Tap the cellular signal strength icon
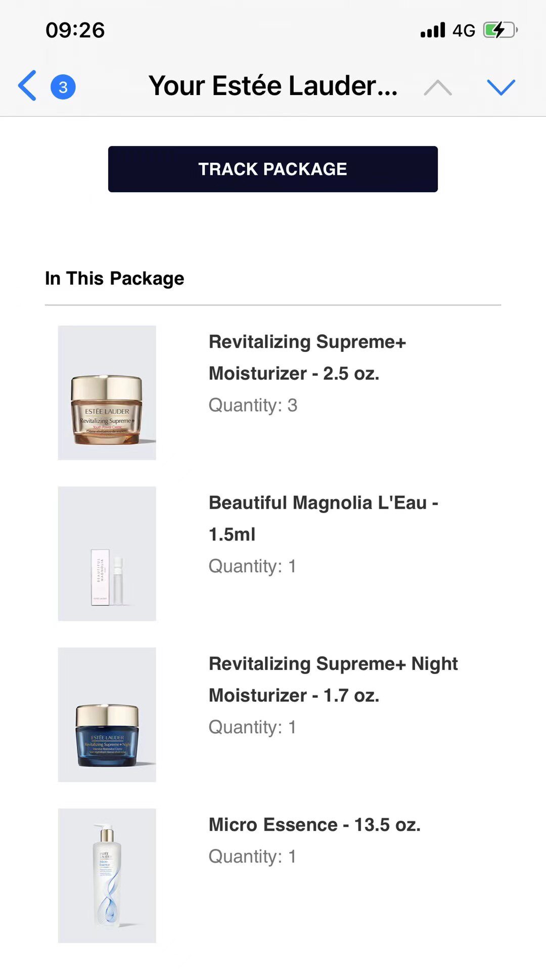 433,30
